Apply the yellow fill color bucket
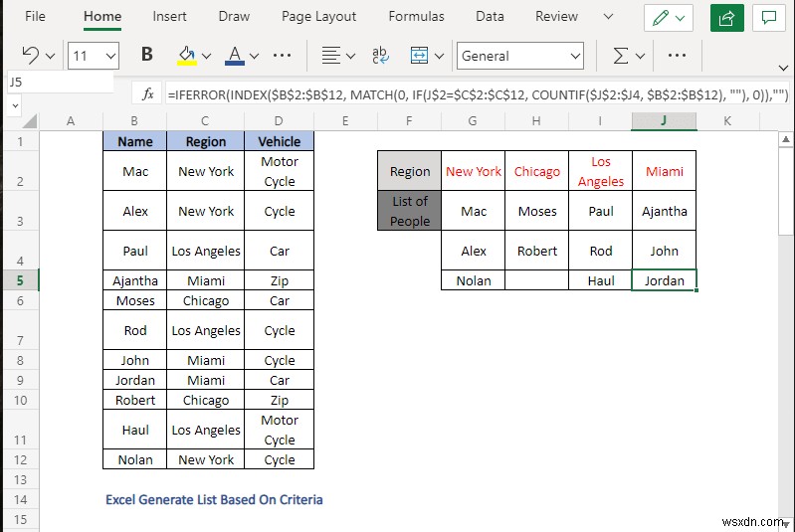This screenshot has width=795, height=532. pyautogui.click(x=187, y=56)
